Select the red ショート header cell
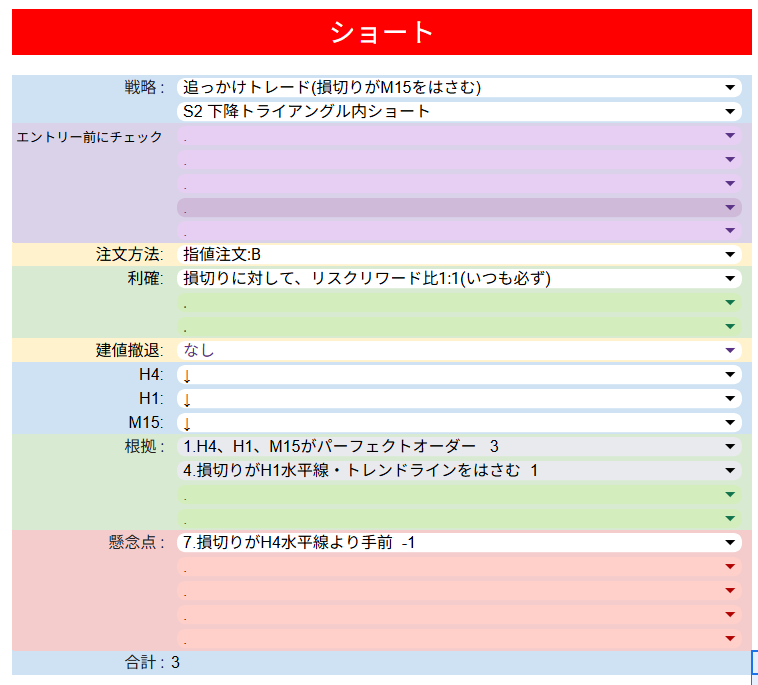Image resolution: width=758 pixels, height=685 pixels. (x=381, y=32)
